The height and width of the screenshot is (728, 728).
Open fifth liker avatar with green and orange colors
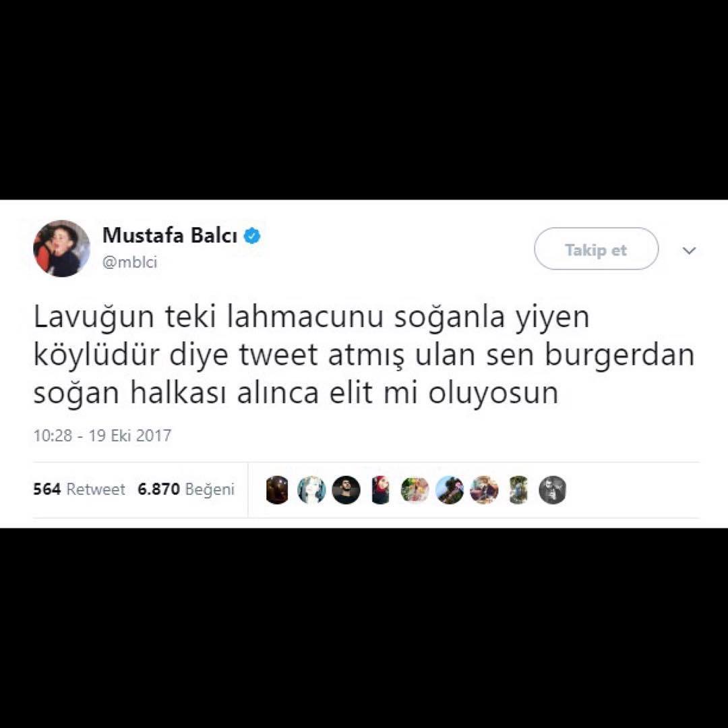(415, 490)
